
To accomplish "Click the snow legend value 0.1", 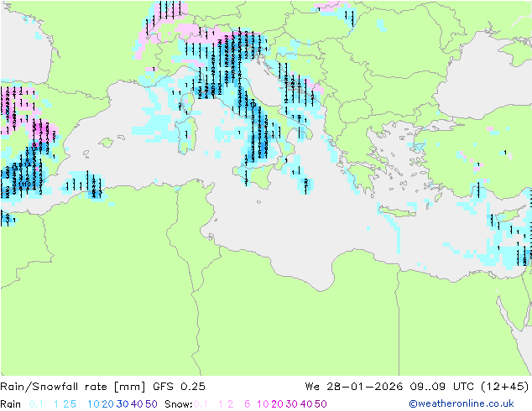I will point(201,404).
